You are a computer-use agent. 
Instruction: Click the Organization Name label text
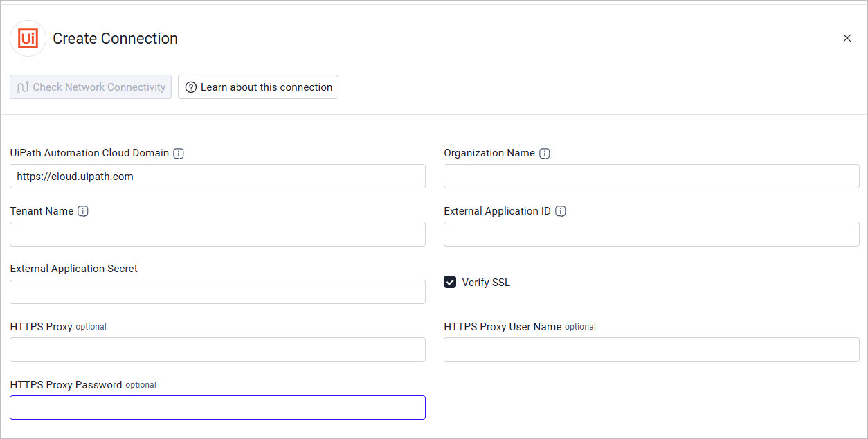click(x=489, y=153)
